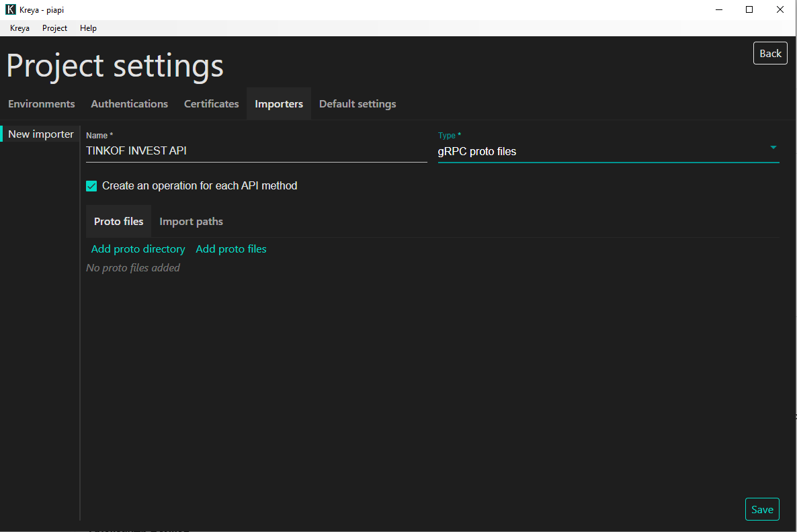Uncheck Create an operation for each API method
Image resolution: width=797 pixels, height=532 pixels.
pyautogui.click(x=92, y=186)
